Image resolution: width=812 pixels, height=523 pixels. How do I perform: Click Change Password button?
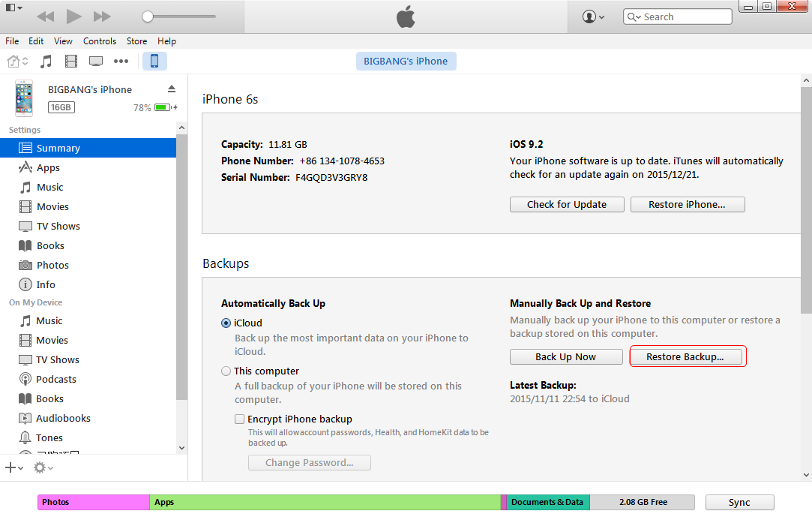tap(309, 462)
